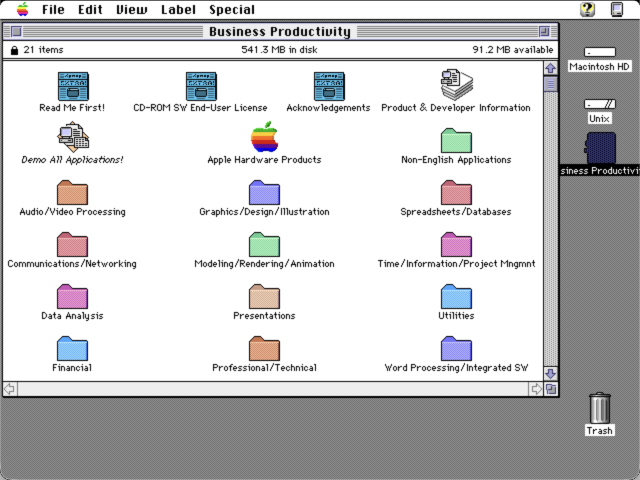Click the Business Productivity window title bar
This screenshot has width=640, height=480.
280,31
